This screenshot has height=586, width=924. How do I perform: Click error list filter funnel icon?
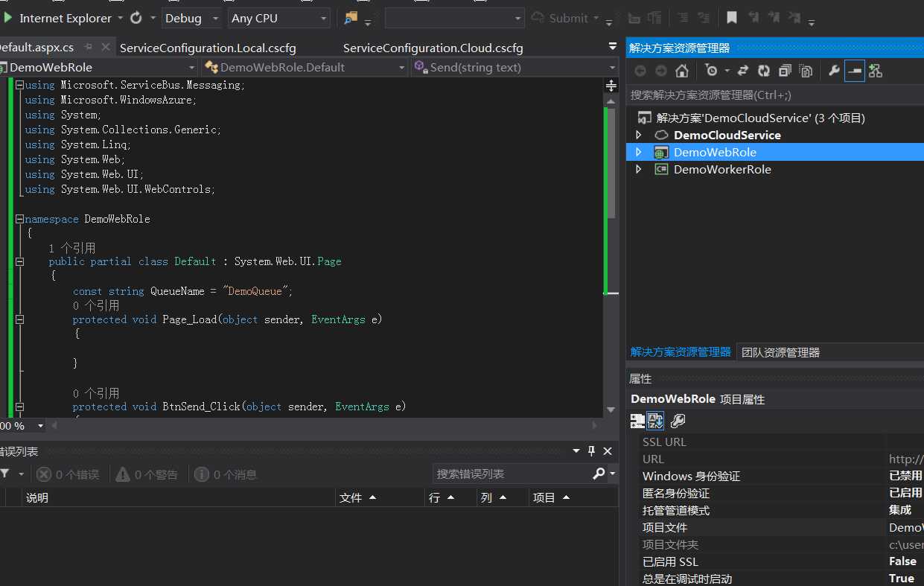point(4,474)
